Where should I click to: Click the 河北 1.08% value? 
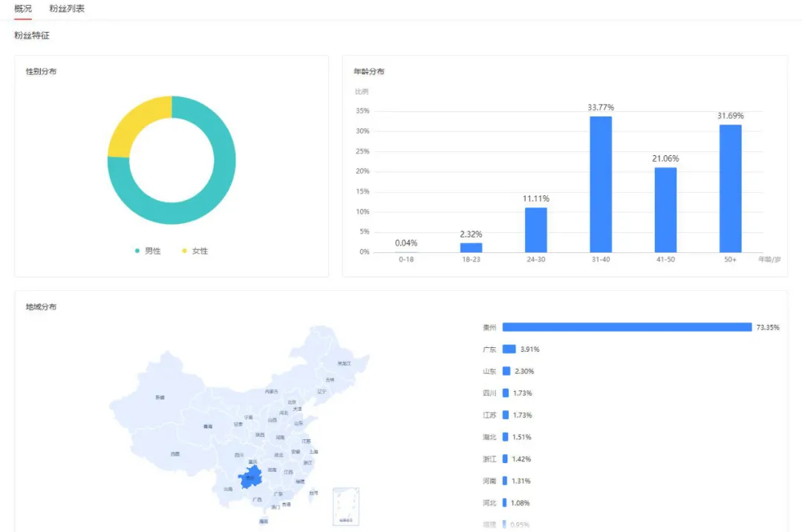(x=520, y=503)
